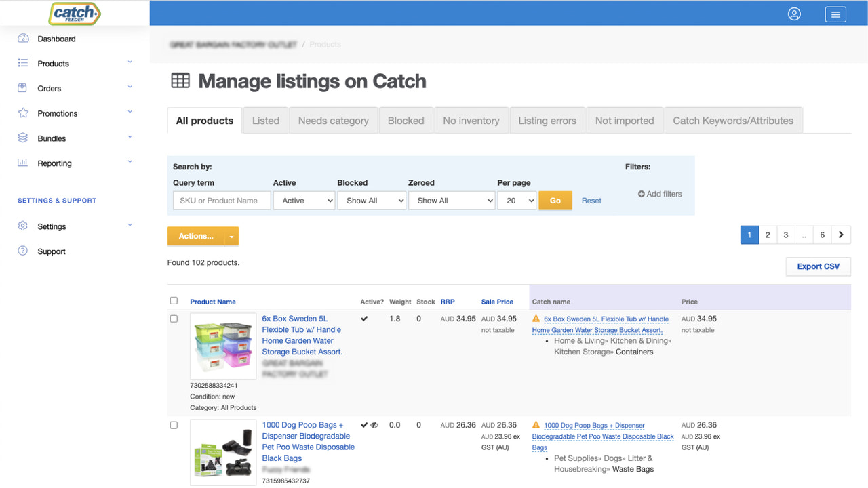Toggle the eye icon on Dog Poop Bags row
868x488 pixels.
click(x=374, y=425)
